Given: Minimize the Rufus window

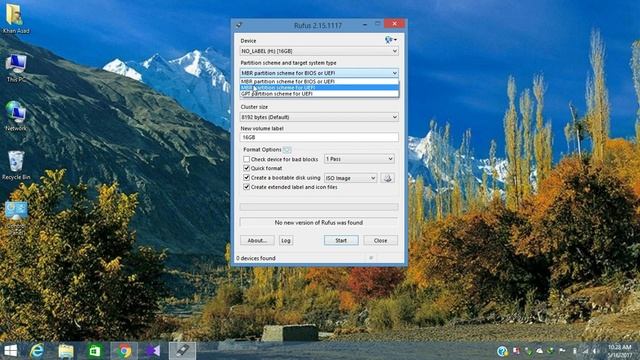Looking at the screenshot, I should tap(365, 24).
